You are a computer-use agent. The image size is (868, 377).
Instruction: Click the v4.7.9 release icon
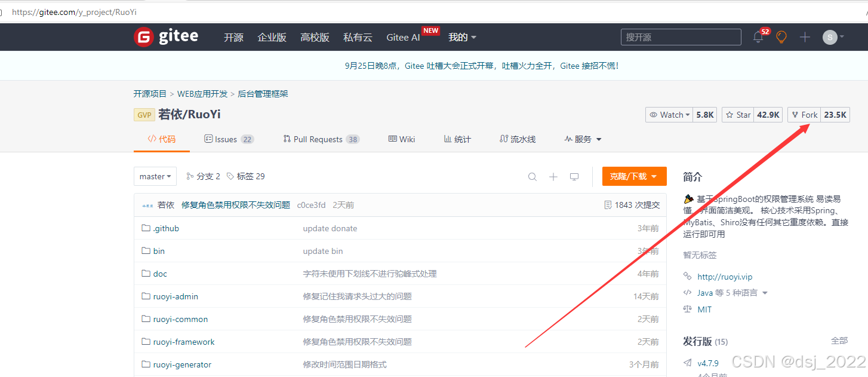(x=687, y=363)
